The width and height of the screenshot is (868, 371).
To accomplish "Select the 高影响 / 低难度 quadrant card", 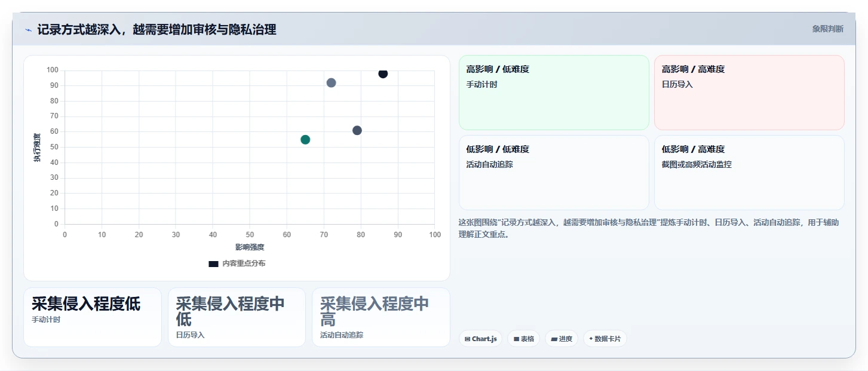I will click(554, 93).
